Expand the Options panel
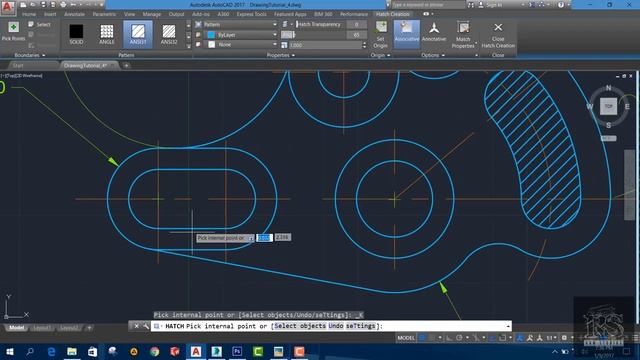Screen dimensions: 640x360 pyautogui.click(x=433, y=55)
